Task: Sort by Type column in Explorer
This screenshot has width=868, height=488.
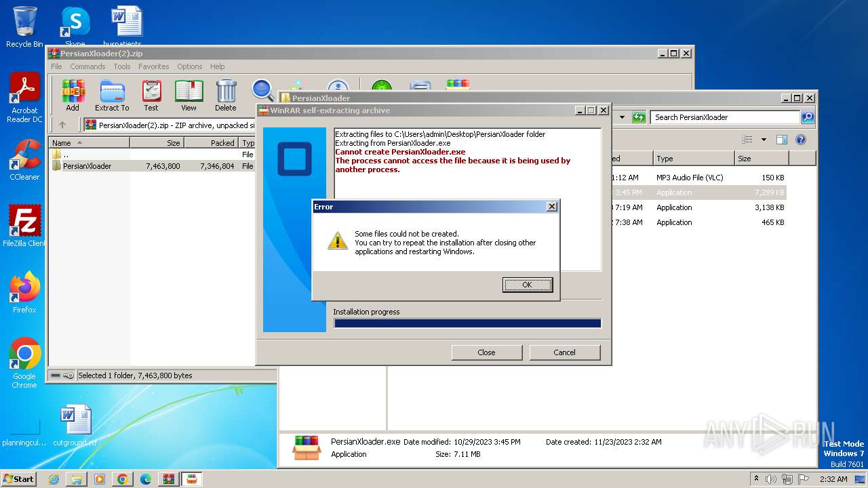Action: [x=694, y=159]
